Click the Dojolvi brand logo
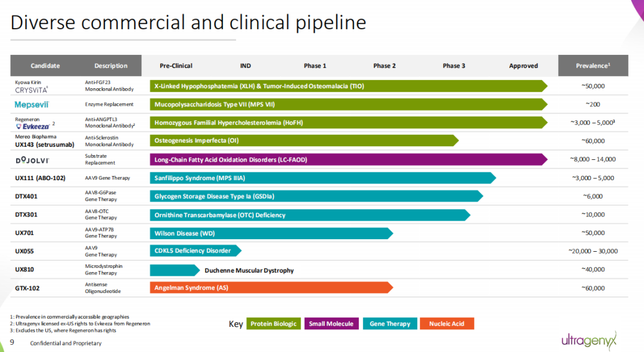Image resolution: width=644 pixels, height=352 pixels. tap(32, 160)
